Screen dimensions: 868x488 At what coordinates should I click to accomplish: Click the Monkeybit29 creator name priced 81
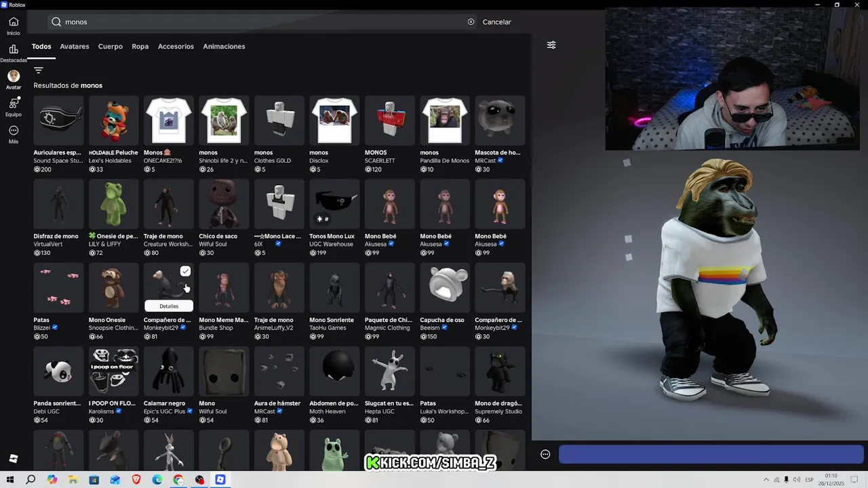[x=161, y=328]
